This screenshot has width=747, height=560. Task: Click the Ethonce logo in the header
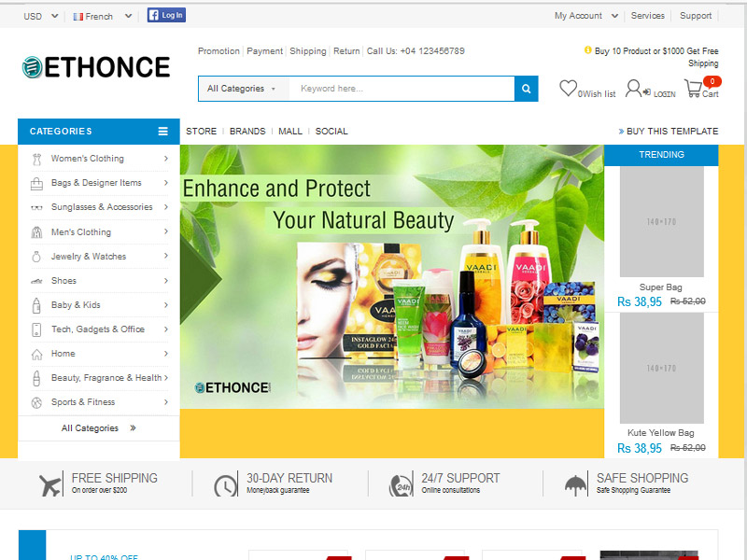point(96,67)
